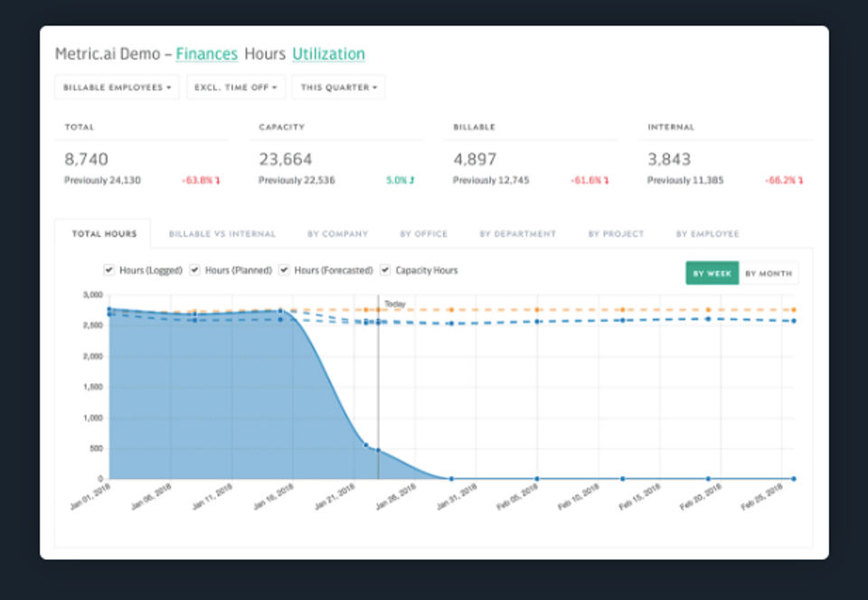Click the green up arrow beside Capacity 5.0%
868x600 pixels.
pyautogui.click(x=412, y=181)
